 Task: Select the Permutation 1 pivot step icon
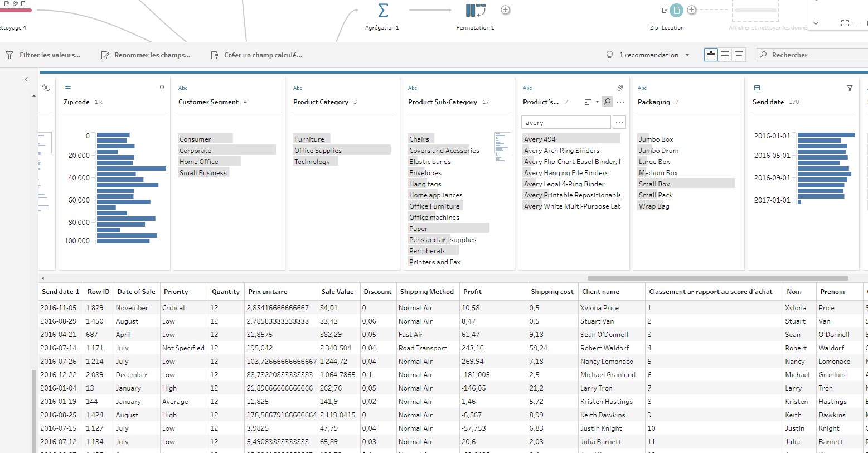click(x=476, y=11)
